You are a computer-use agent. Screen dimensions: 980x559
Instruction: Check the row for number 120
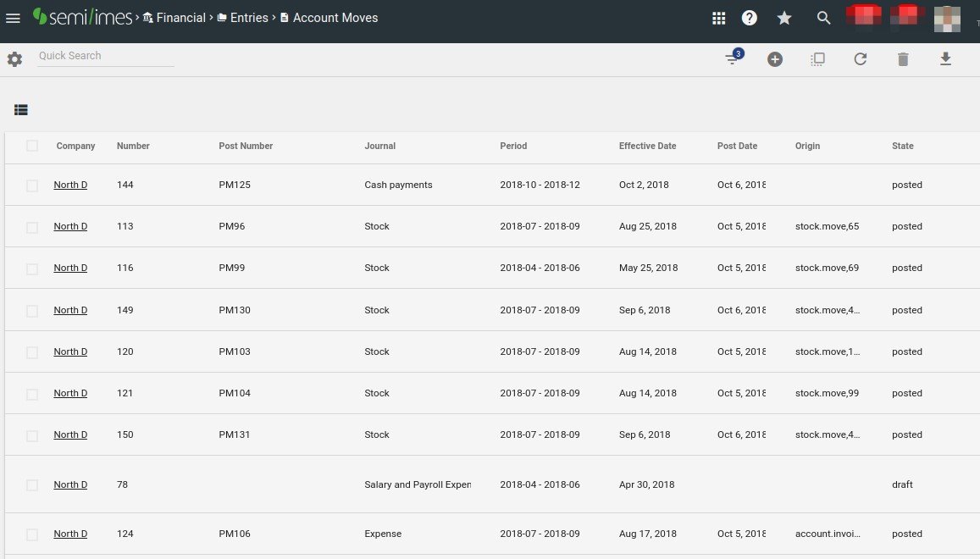[32, 352]
